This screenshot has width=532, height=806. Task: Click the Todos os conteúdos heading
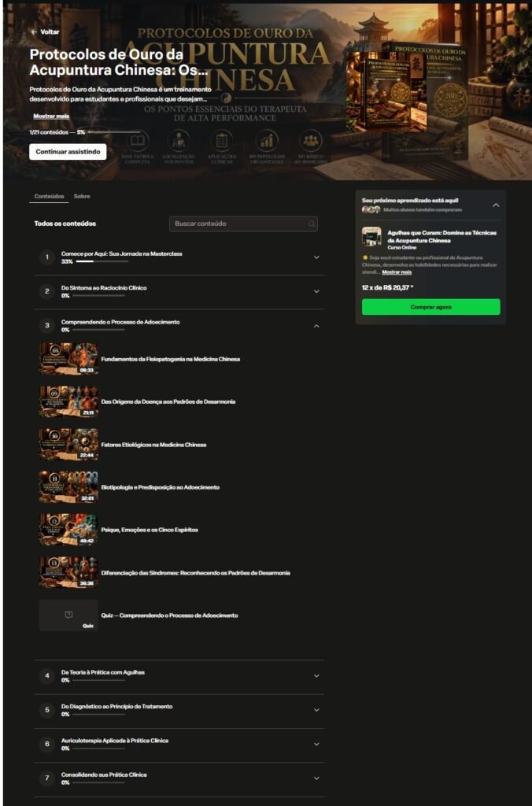65,224
